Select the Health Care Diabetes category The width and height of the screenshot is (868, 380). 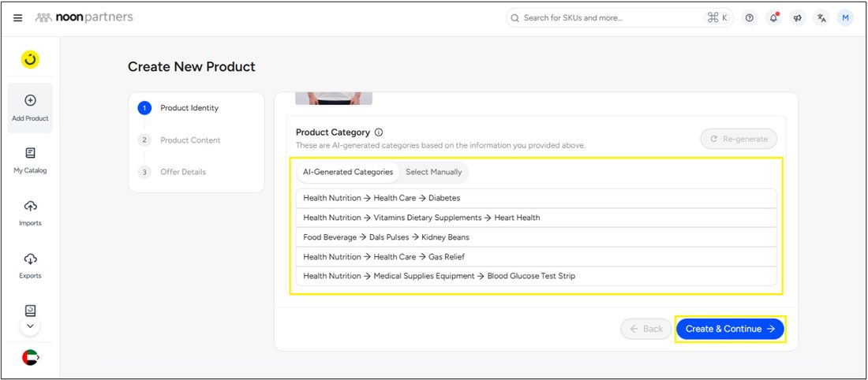(x=536, y=198)
